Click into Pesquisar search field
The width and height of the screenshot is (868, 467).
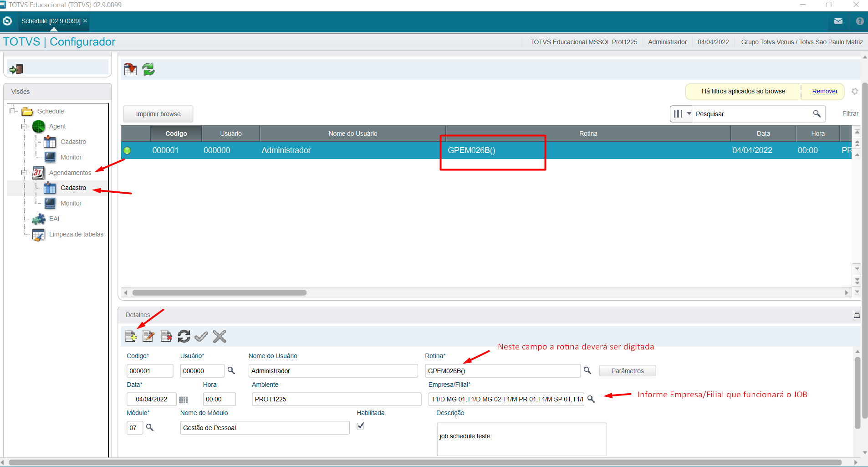[753, 113]
